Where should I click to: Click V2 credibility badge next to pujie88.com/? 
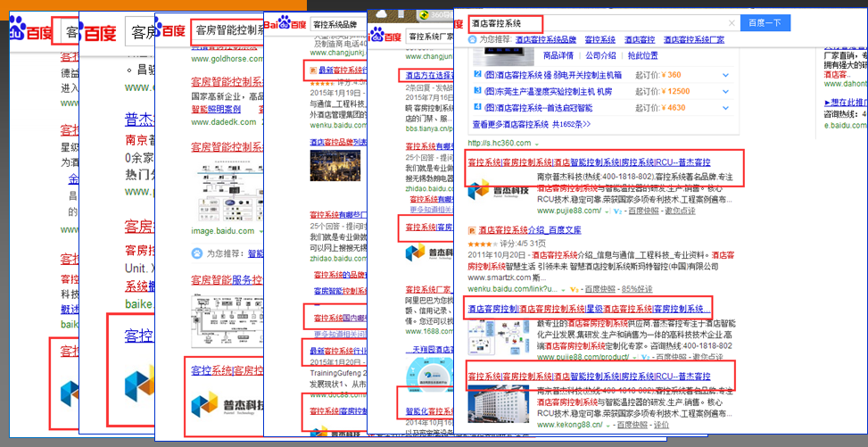[x=617, y=211]
